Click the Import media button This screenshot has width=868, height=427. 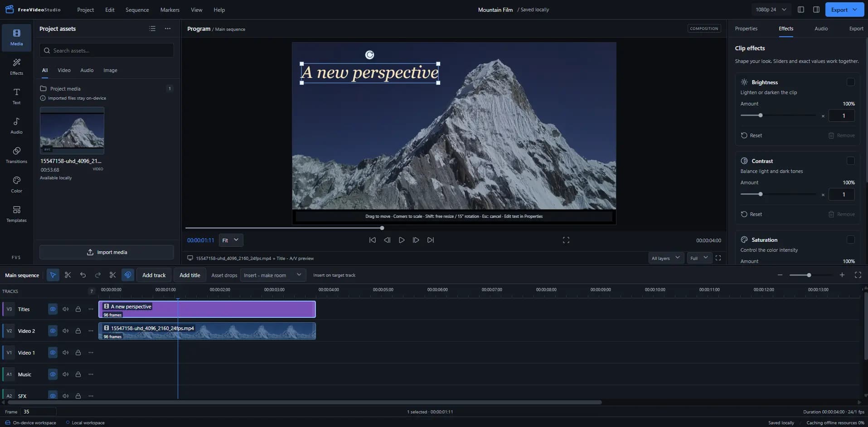click(107, 252)
